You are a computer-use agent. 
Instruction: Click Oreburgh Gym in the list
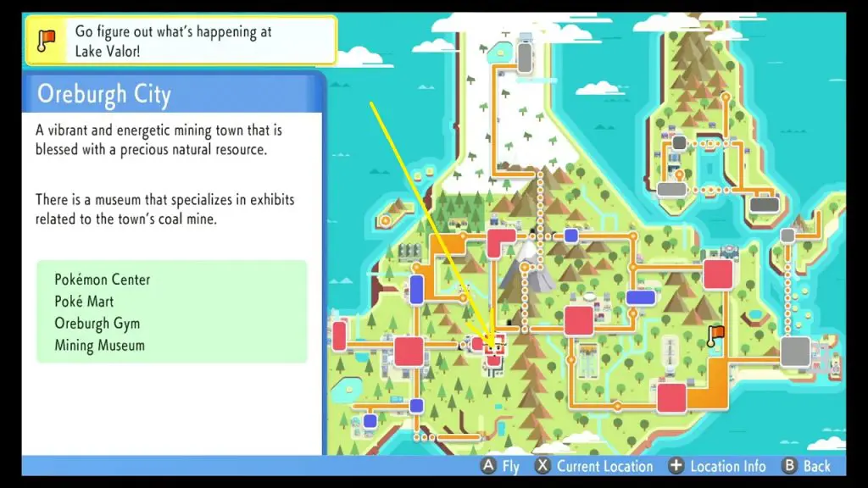point(97,324)
